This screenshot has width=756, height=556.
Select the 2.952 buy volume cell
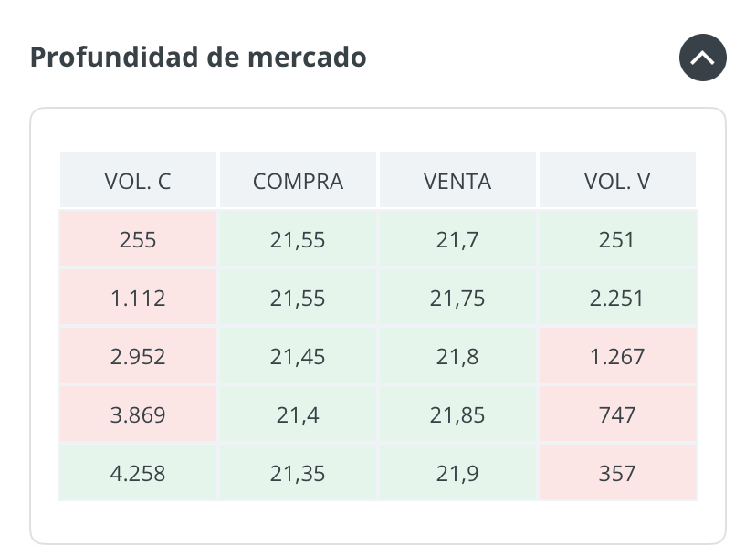click(x=138, y=357)
